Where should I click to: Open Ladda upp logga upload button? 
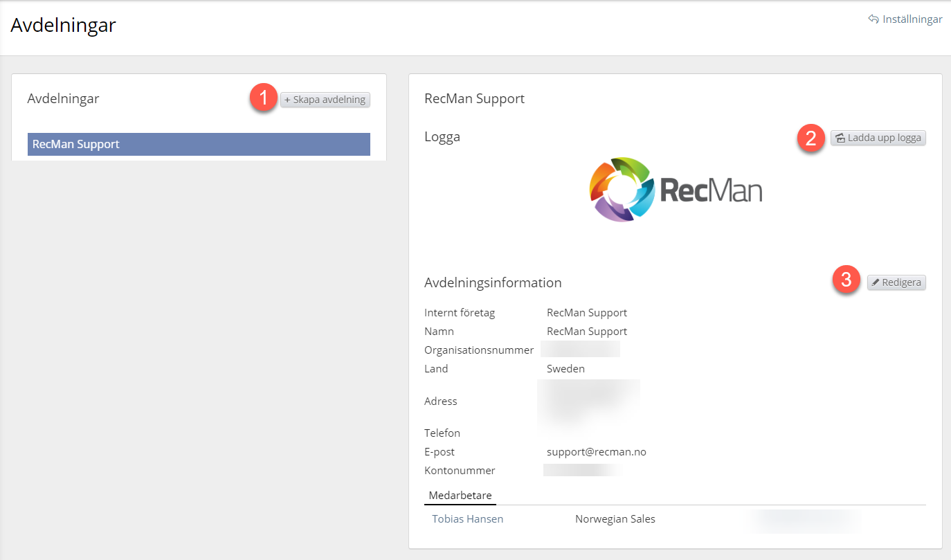coord(878,138)
